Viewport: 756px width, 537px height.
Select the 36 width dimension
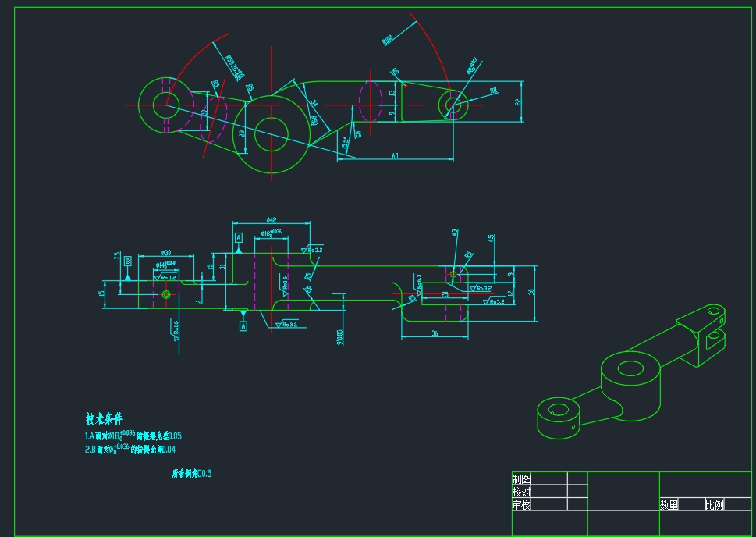click(x=435, y=333)
